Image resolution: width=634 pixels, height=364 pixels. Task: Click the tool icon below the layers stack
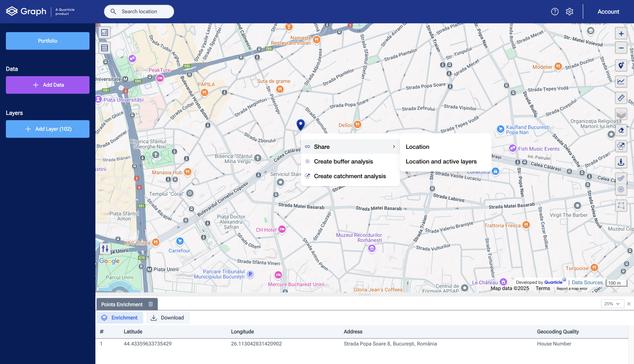click(x=621, y=130)
